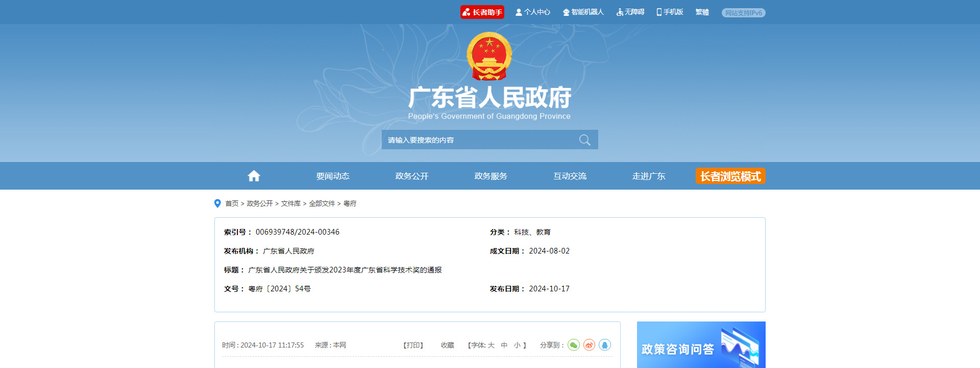Screen dimensions: 980x368
Task: Click the home icon in navigation bar
Action: click(x=254, y=176)
